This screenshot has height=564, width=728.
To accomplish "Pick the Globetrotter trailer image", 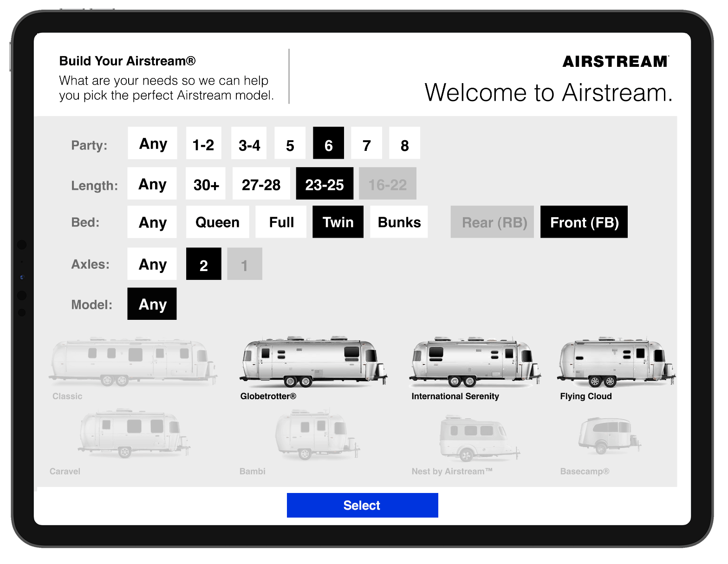I will pyautogui.click(x=314, y=362).
